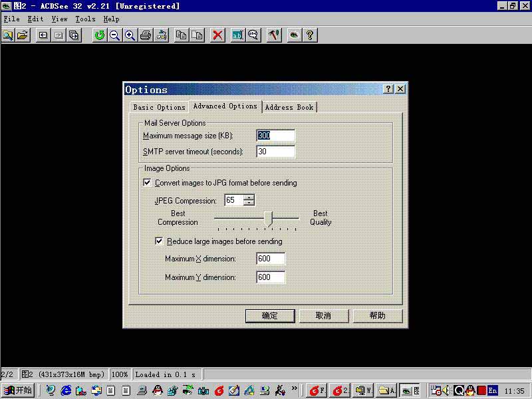Viewport: 532px width, 399px height.
Task: Print the image using the printer icon
Action: (x=146, y=35)
